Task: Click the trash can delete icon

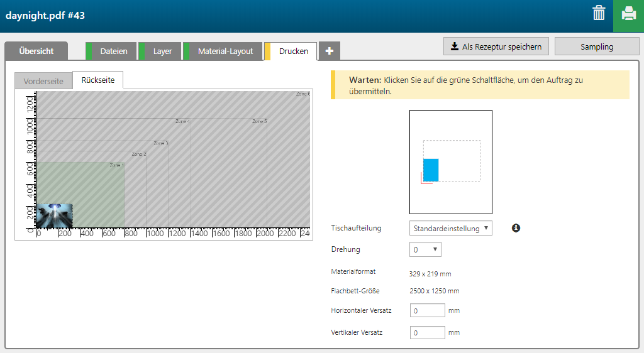Action: coord(599,13)
